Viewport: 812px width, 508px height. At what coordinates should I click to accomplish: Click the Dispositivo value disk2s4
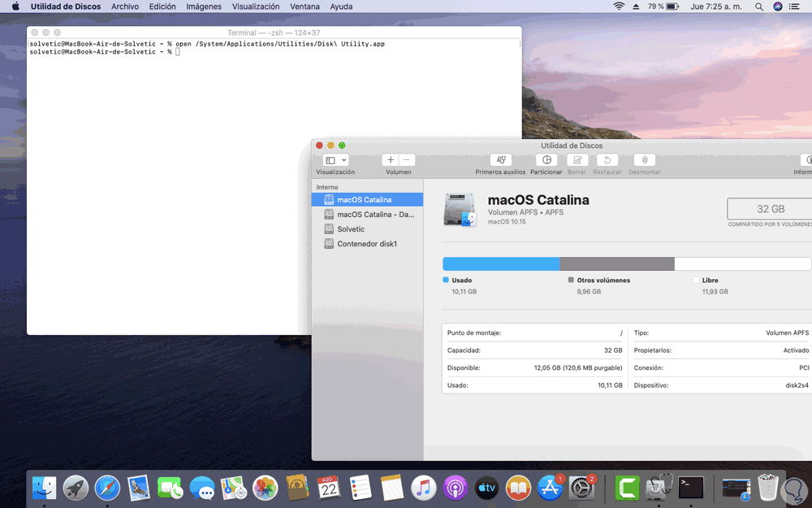tap(797, 385)
